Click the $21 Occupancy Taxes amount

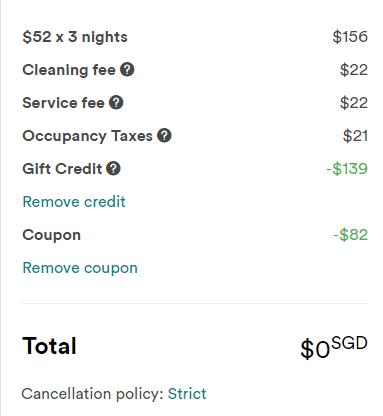pyautogui.click(x=355, y=136)
